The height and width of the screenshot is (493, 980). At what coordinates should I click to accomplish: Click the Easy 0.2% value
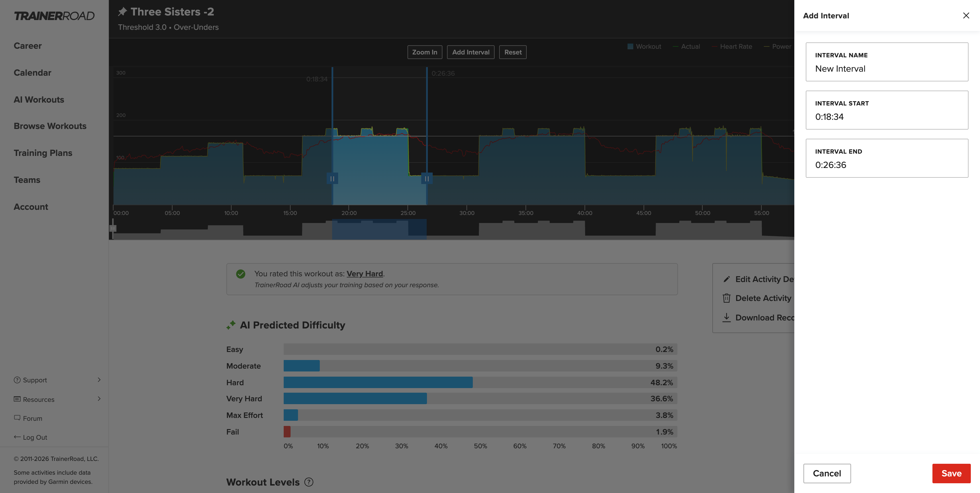point(664,349)
